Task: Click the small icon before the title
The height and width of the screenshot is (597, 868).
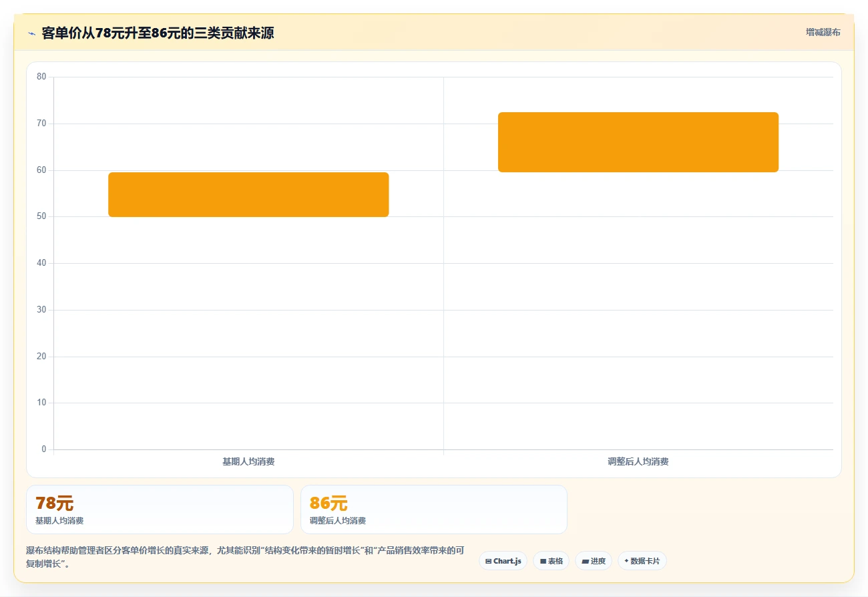Action: (x=31, y=33)
